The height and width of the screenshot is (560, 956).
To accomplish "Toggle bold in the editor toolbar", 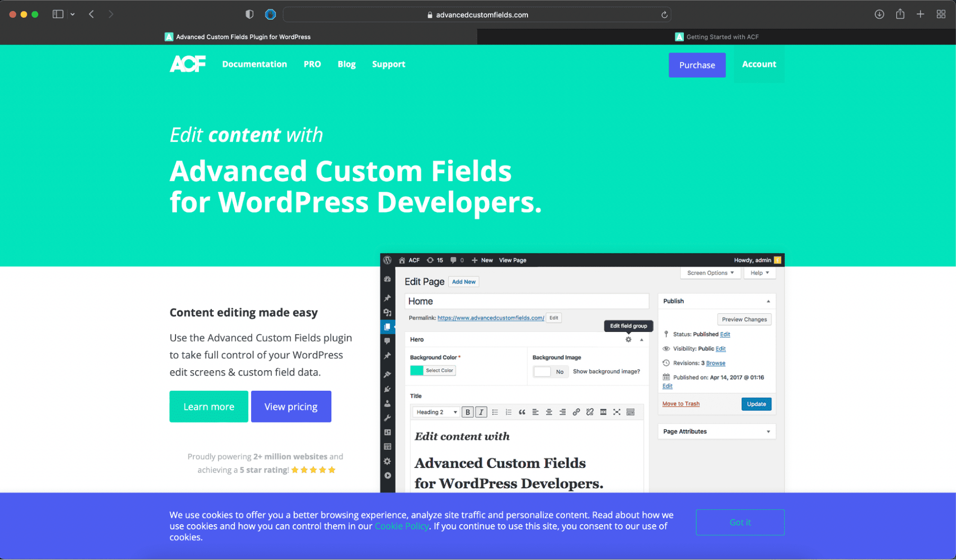I will [468, 412].
